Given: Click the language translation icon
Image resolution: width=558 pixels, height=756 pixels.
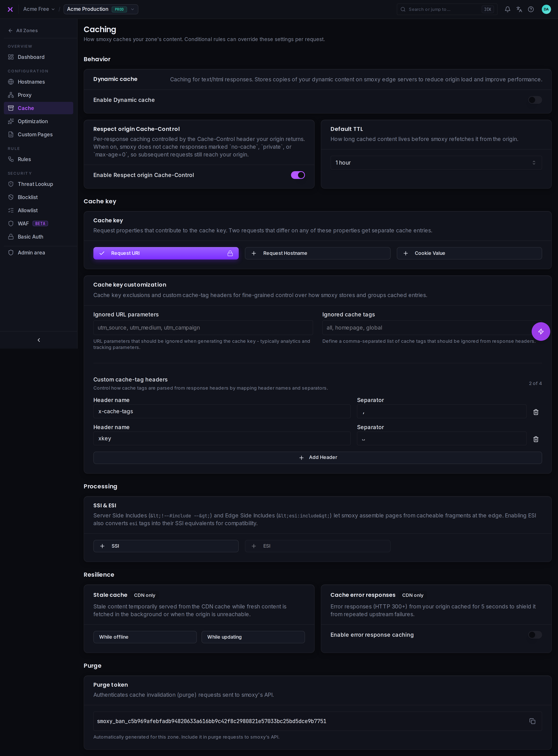Looking at the screenshot, I should (519, 9).
